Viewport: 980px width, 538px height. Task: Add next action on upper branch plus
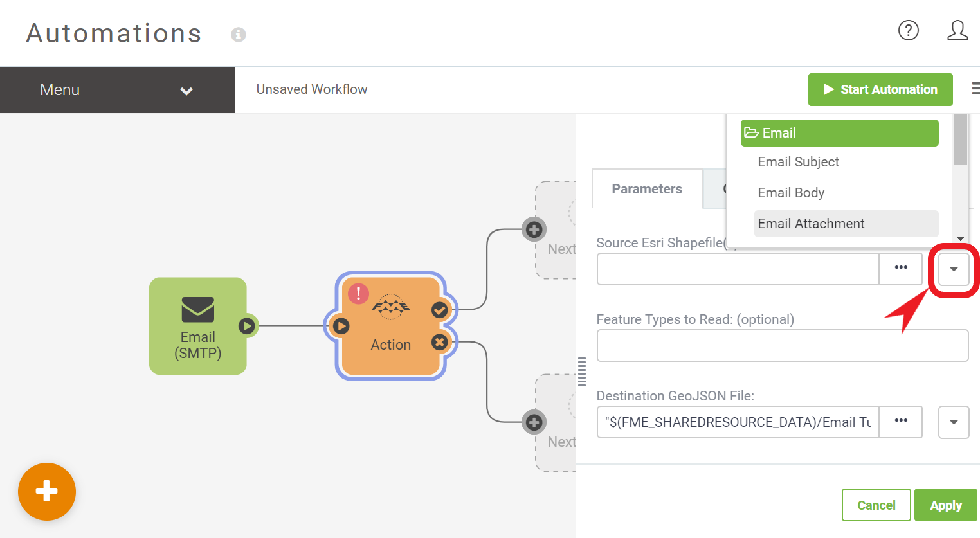[534, 229]
